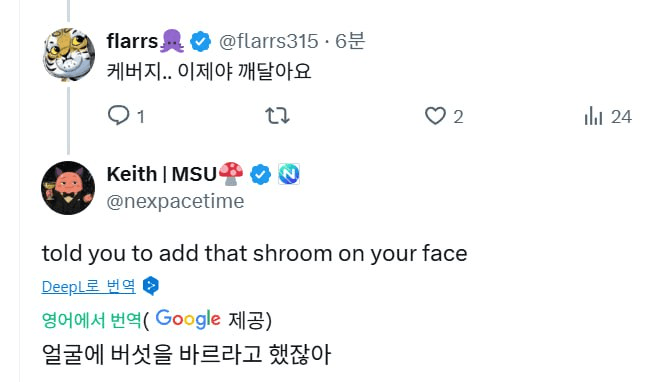
Task: Open the 6분 timestamp of flarrs' tweet
Action: [x=350, y=41]
